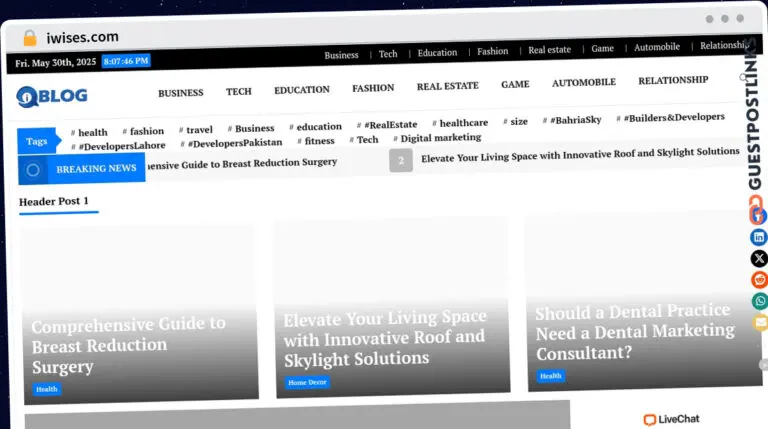
Task: Share via the LinkedIn icon
Action: coord(759,237)
